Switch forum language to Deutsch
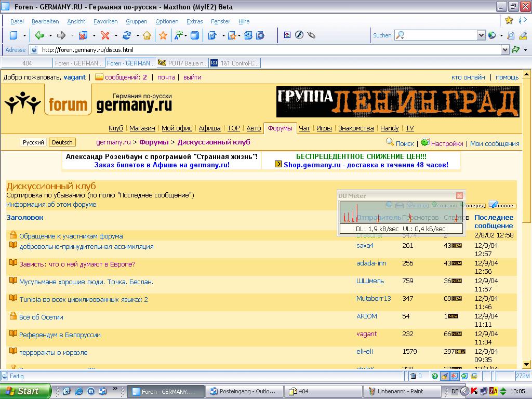 62,142
